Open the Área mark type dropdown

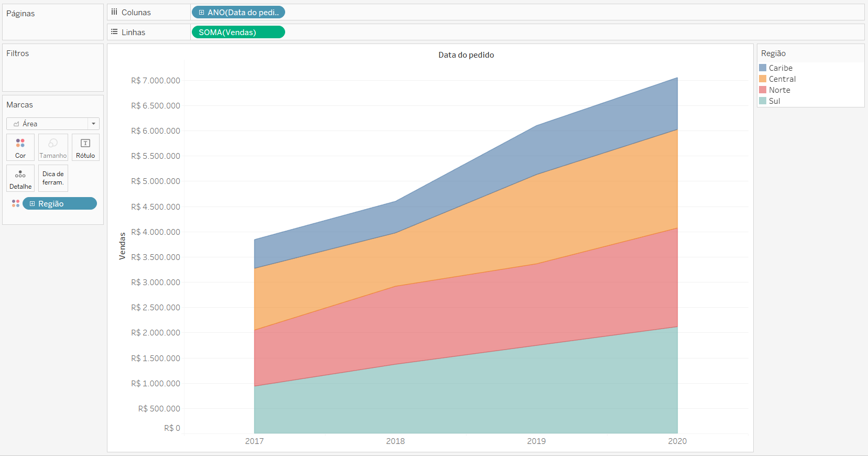(53, 124)
